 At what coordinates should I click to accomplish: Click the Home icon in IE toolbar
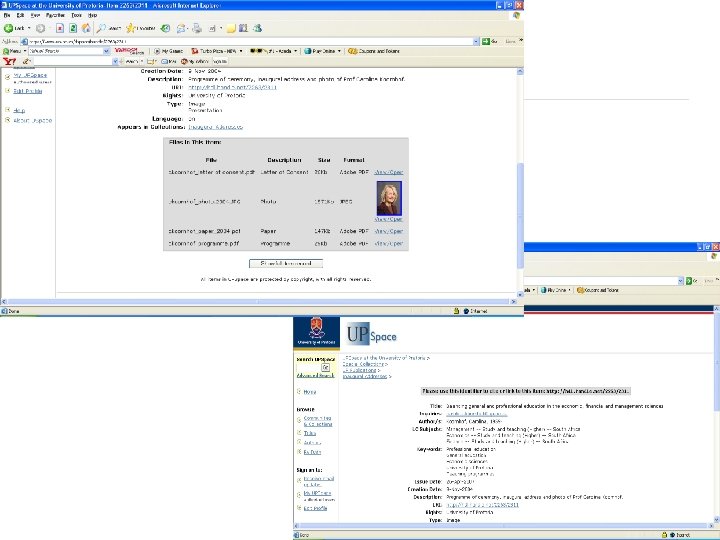86,28
